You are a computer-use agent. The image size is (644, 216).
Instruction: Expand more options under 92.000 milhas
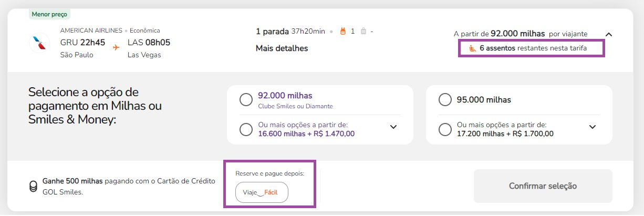(393, 127)
